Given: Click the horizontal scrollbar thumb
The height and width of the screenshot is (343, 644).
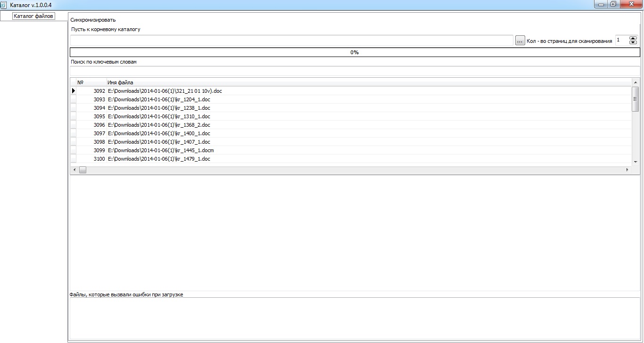Looking at the screenshot, I should 83,170.
